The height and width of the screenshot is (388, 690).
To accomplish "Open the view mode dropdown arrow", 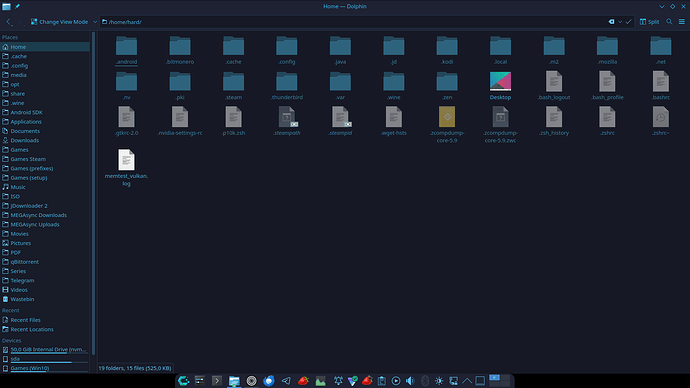I will 95,22.
